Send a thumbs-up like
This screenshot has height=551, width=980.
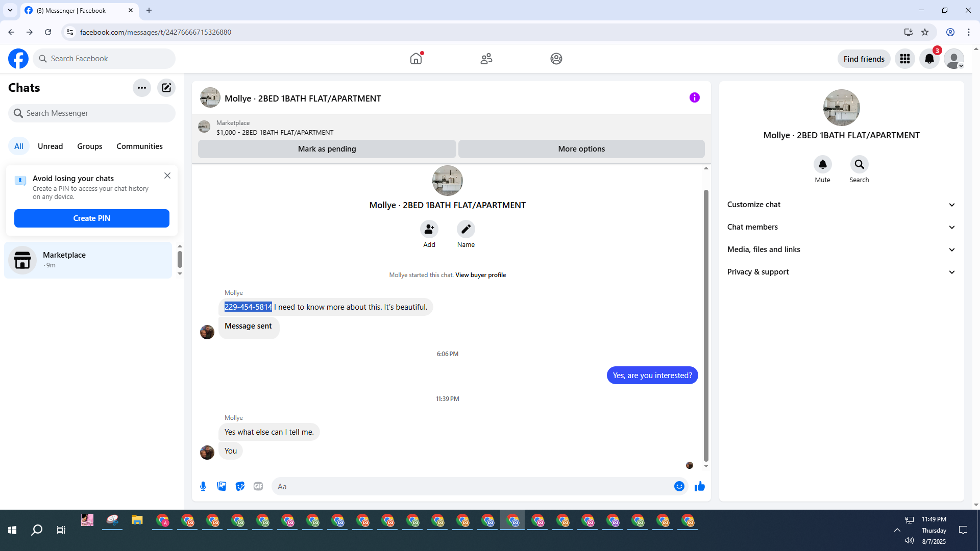699,486
